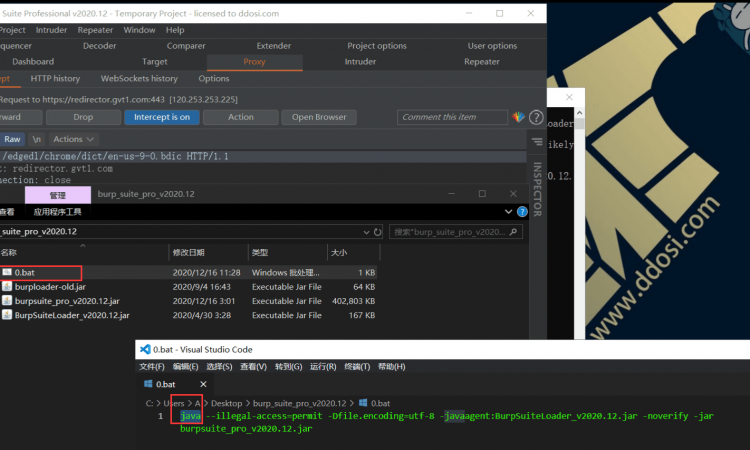
Task: Open the Help menu in Burp
Action: pyautogui.click(x=175, y=30)
